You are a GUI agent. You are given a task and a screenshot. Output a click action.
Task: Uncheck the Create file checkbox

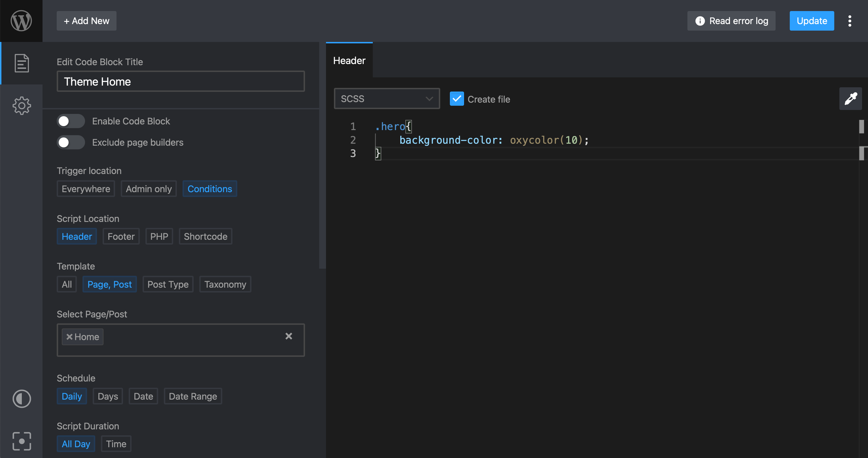click(x=457, y=99)
